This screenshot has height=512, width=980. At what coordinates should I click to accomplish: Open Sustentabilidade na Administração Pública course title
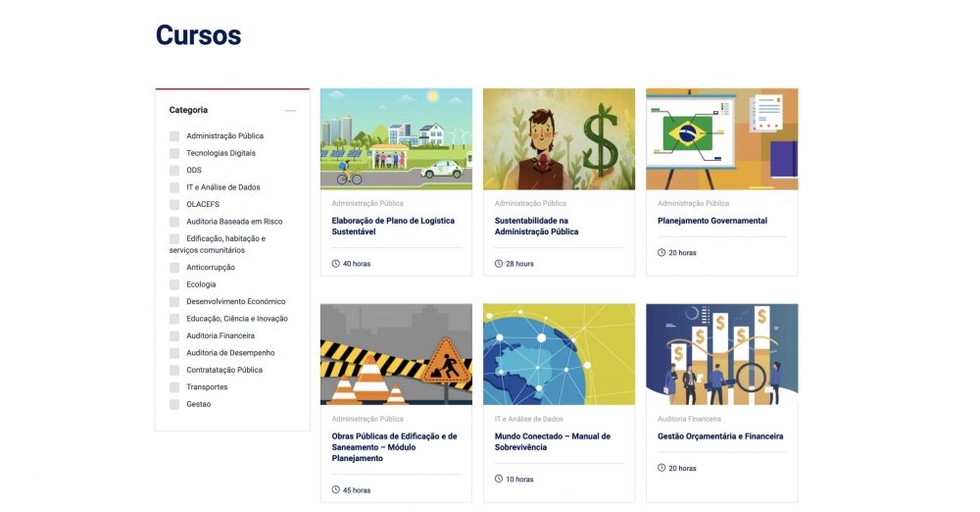click(x=536, y=227)
